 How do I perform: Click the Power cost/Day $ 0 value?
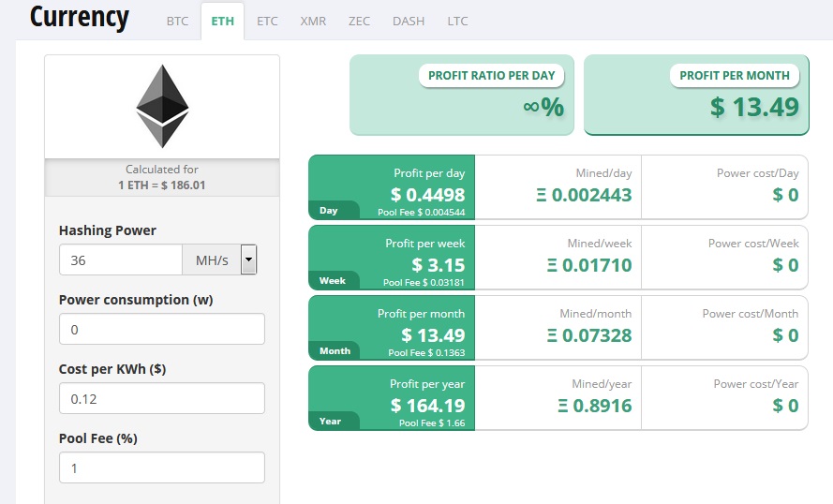coord(785,195)
